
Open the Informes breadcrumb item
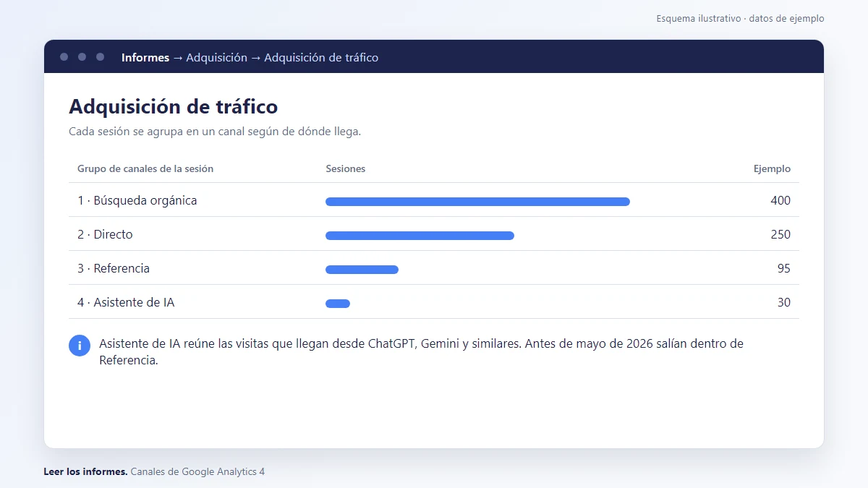click(x=145, y=57)
